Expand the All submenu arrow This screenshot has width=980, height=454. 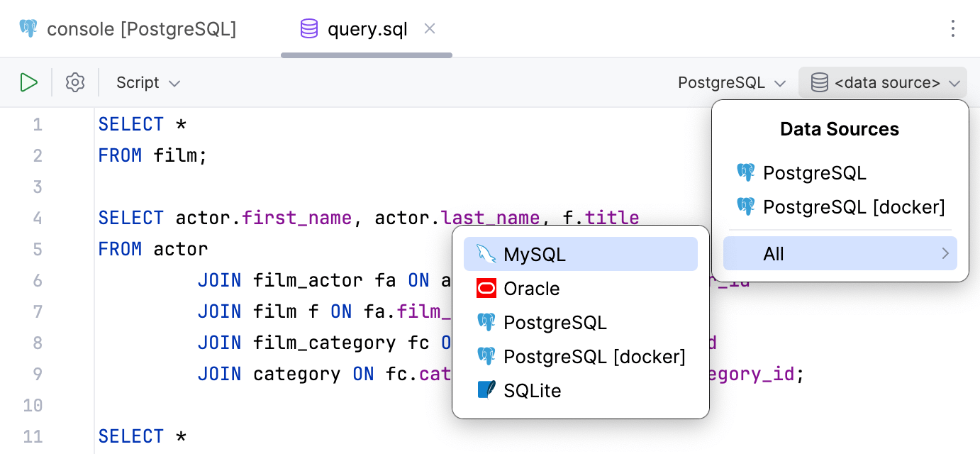click(x=946, y=253)
